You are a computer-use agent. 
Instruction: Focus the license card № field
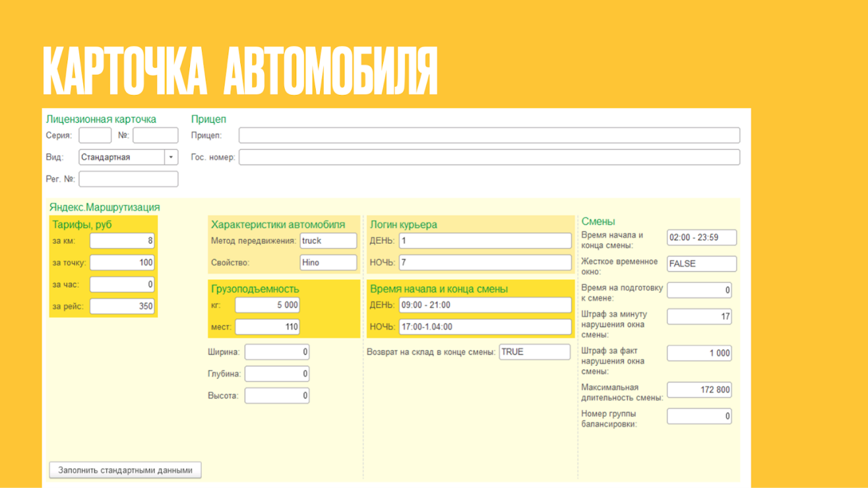click(155, 135)
